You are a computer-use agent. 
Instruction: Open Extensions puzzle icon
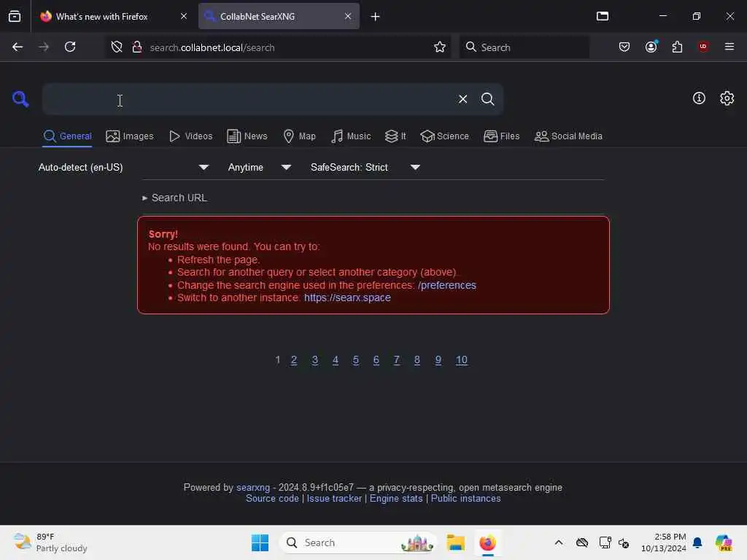[677, 47]
